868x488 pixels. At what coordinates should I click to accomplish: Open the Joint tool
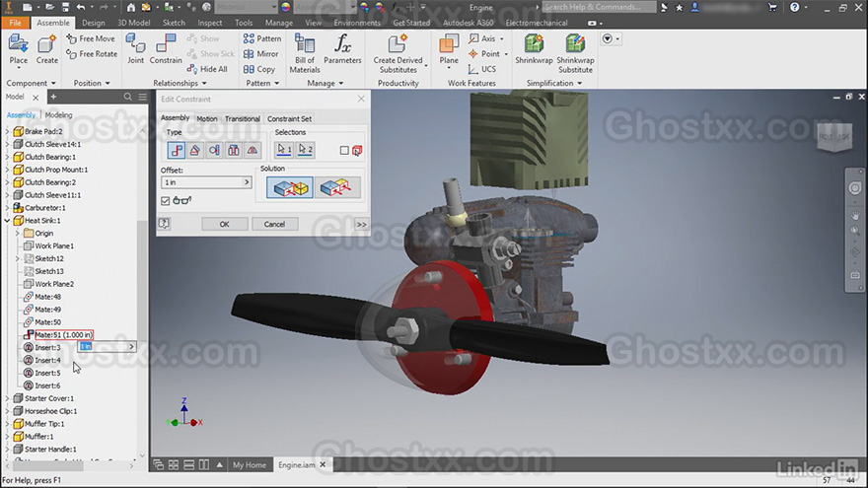pyautogui.click(x=135, y=50)
